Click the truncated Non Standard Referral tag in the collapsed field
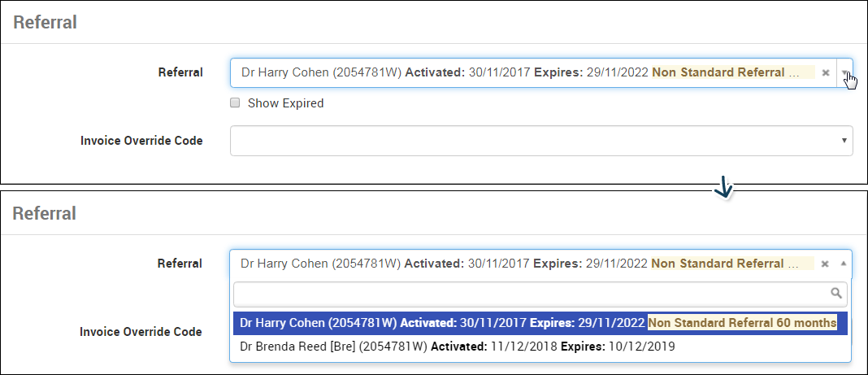Screen dimensions: 868x375 point(733,72)
